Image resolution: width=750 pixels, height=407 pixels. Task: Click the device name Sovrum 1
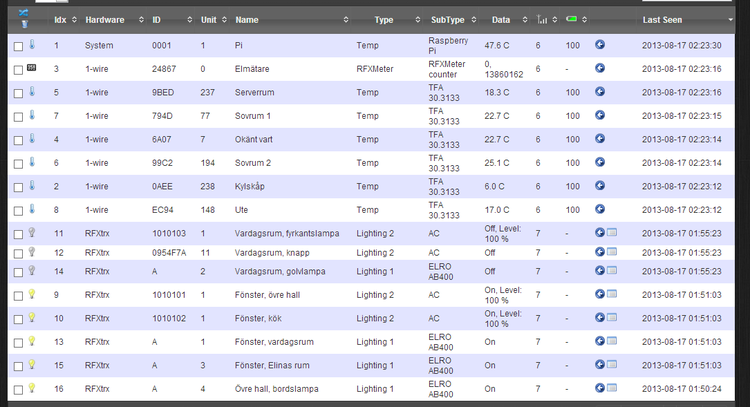coord(254,115)
